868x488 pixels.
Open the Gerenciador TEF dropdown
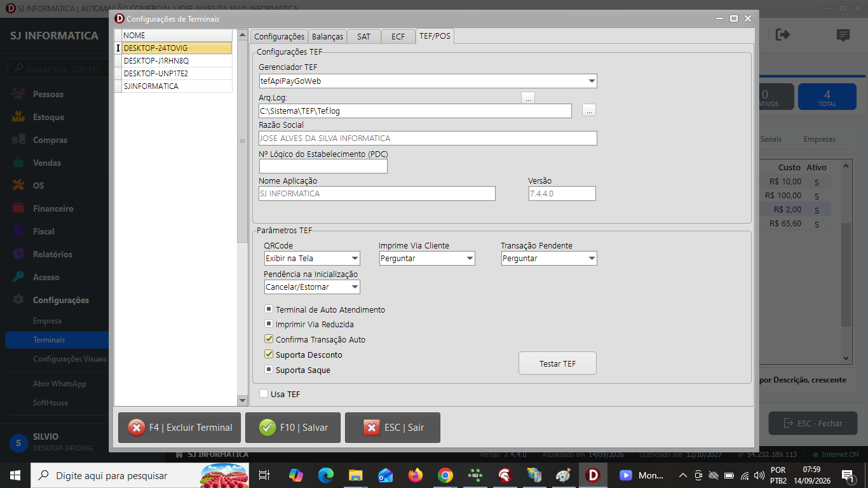pyautogui.click(x=592, y=81)
